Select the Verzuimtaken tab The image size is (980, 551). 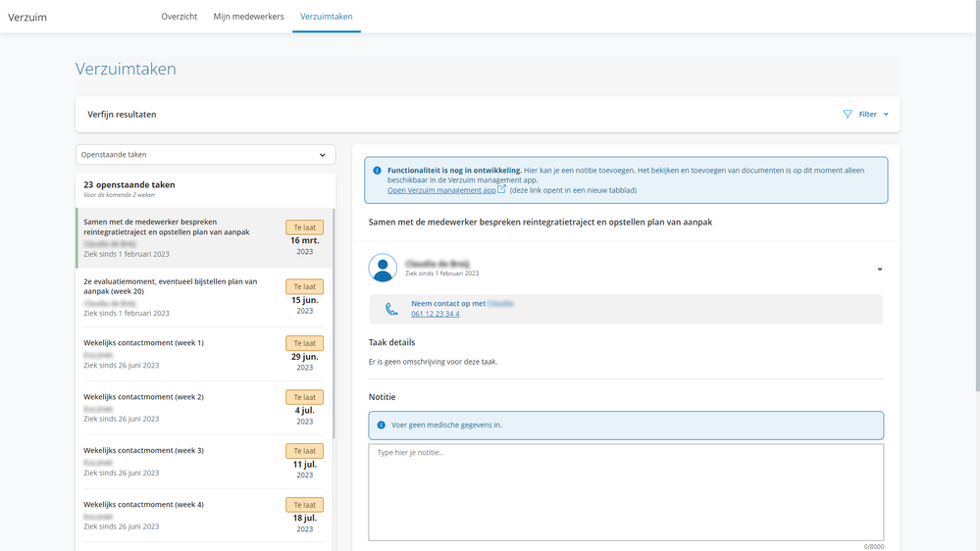point(327,17)
